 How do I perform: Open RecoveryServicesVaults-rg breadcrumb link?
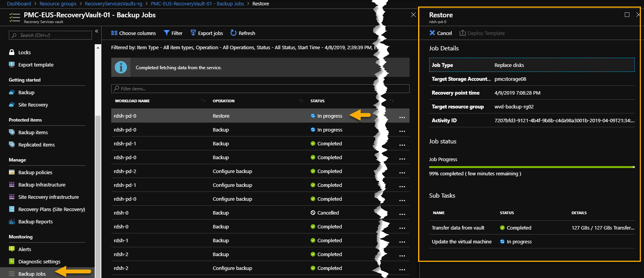[x=114, y=3]
